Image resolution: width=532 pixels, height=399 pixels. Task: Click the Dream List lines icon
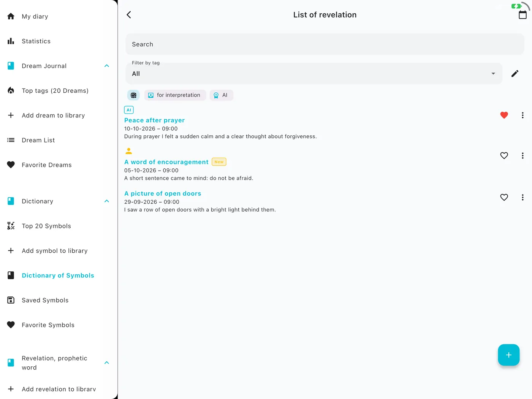(11, 140)
